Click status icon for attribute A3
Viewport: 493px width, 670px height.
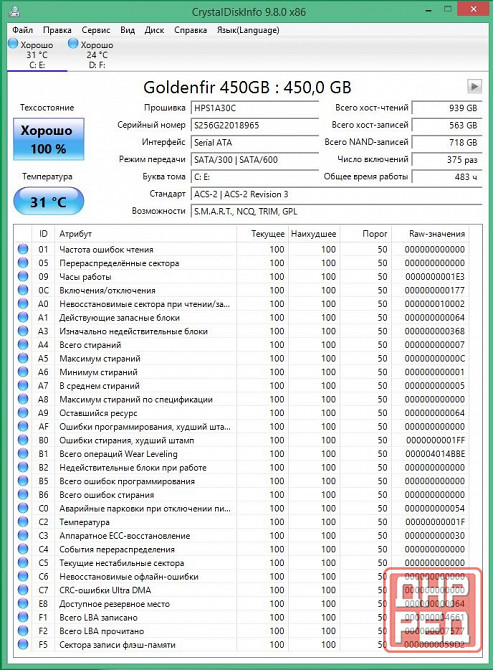pyautogui.click(x=23, y=331)
